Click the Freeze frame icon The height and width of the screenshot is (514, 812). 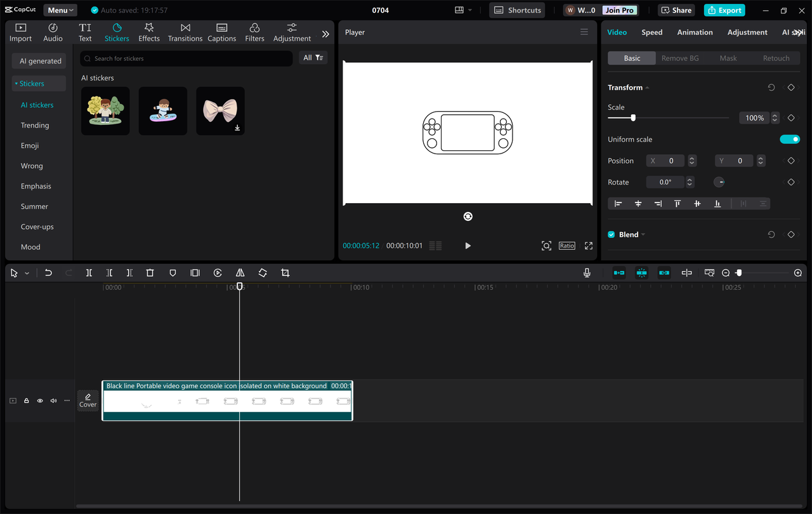pos(195,273)
